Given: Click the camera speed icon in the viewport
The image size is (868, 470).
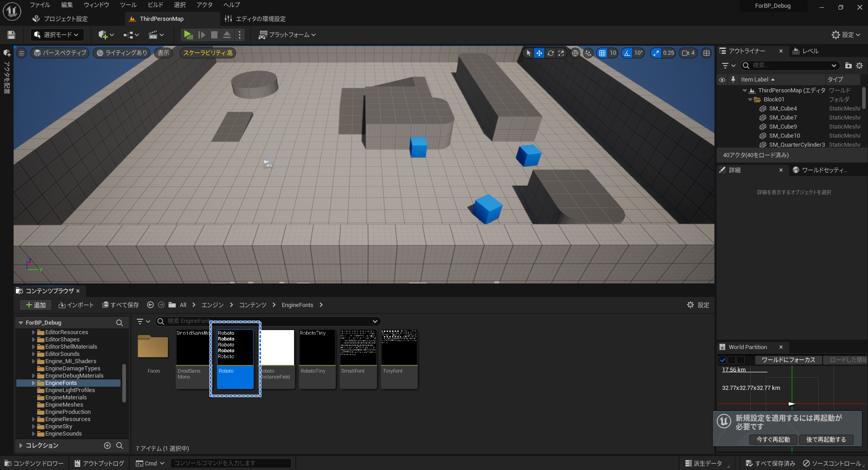Looking at the screenshot, I should tap(685, 53).
